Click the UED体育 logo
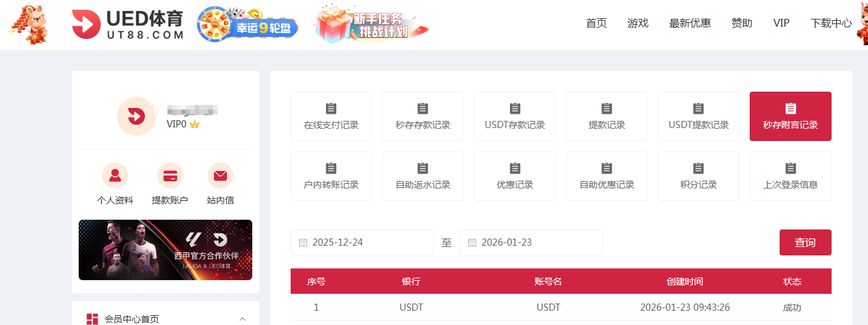The width and height of the screenshot is (868, 325). click(x=128, y=25)
